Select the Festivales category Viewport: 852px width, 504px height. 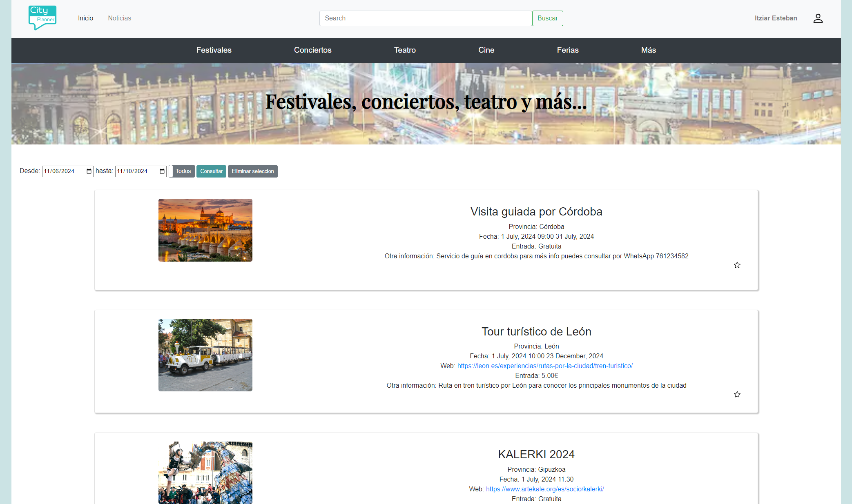tap(214, 50)
